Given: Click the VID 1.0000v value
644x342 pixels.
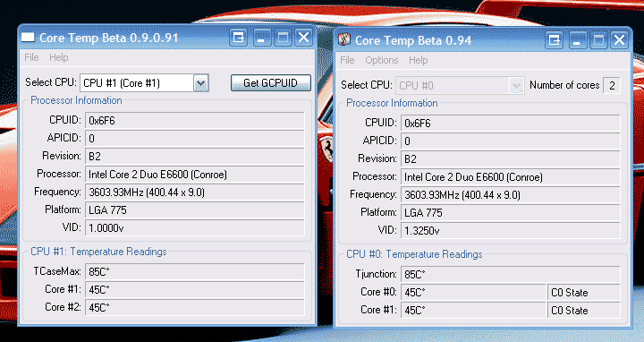Looking at the screenshot, I should click(x=195, y=227).
